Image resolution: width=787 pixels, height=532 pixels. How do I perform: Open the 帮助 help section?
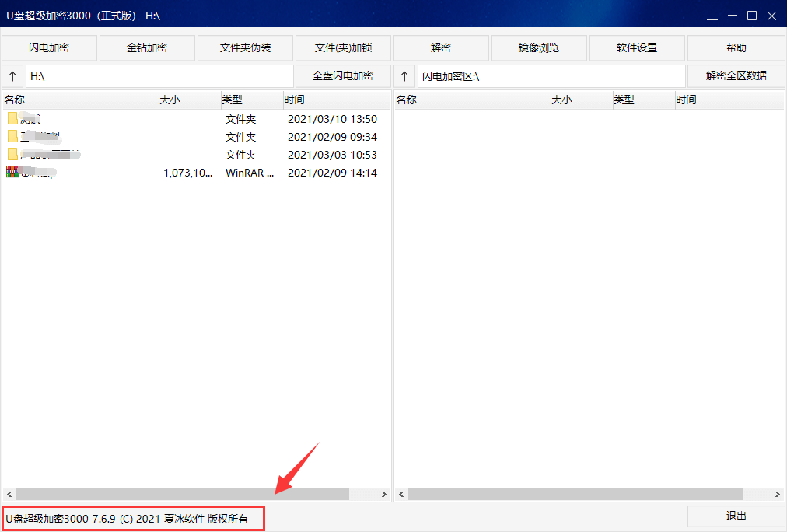[x=734, y=47]
